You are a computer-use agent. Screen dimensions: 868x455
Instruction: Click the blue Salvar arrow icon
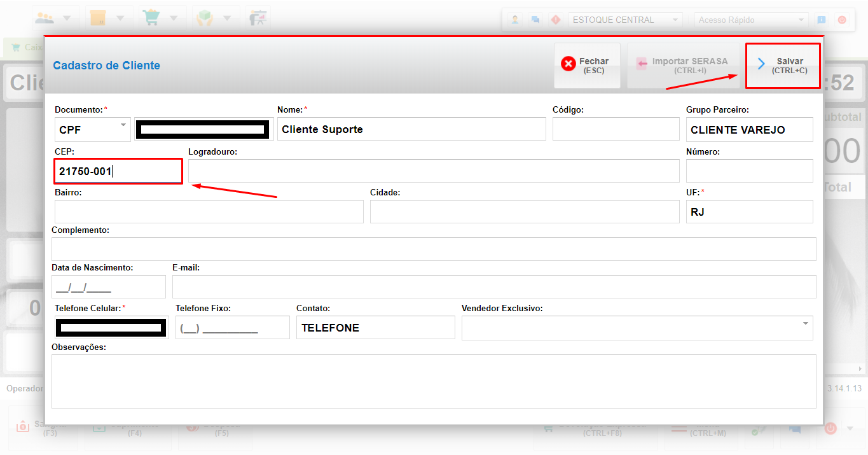coord(761,64)
